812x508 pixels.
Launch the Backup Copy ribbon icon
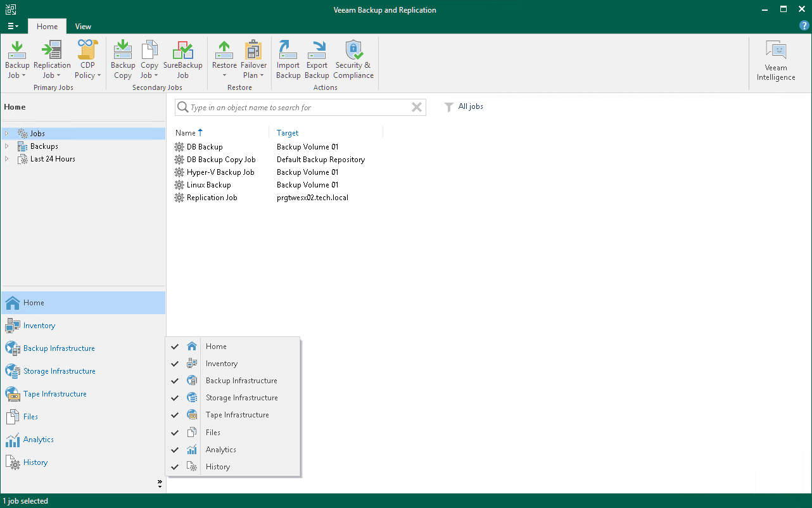123,60
